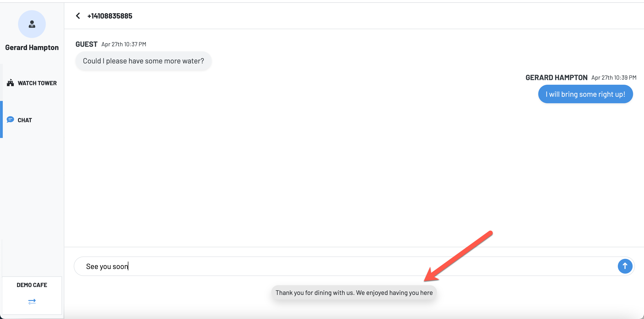Select the guest message 'Could I please have some more water?'
This screenshot has height=319, width=644.
[x=143, y=61]
